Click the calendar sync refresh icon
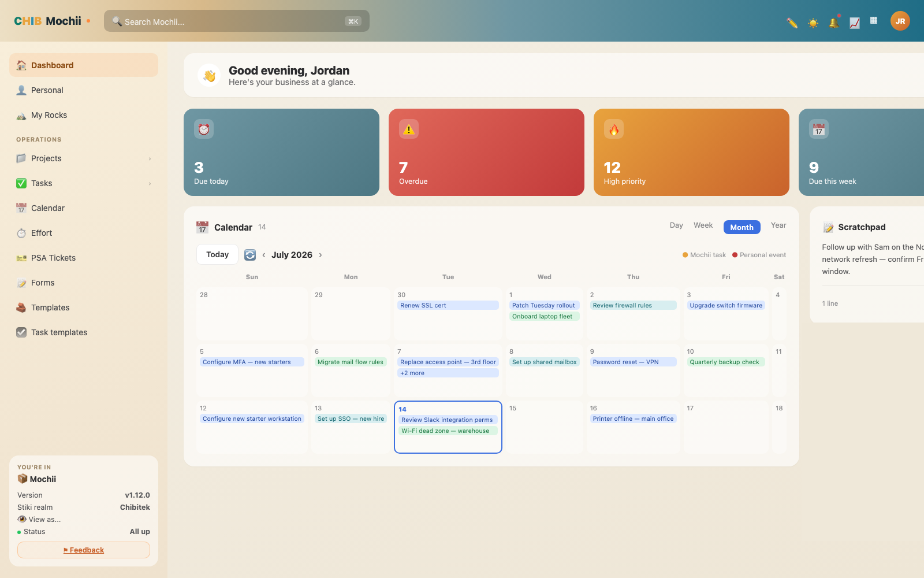This screenshot has width=924, height=578. pos(250,255)
